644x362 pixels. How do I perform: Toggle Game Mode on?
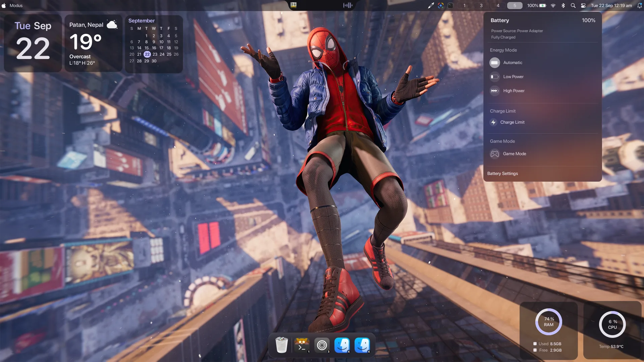pos(508,154)
